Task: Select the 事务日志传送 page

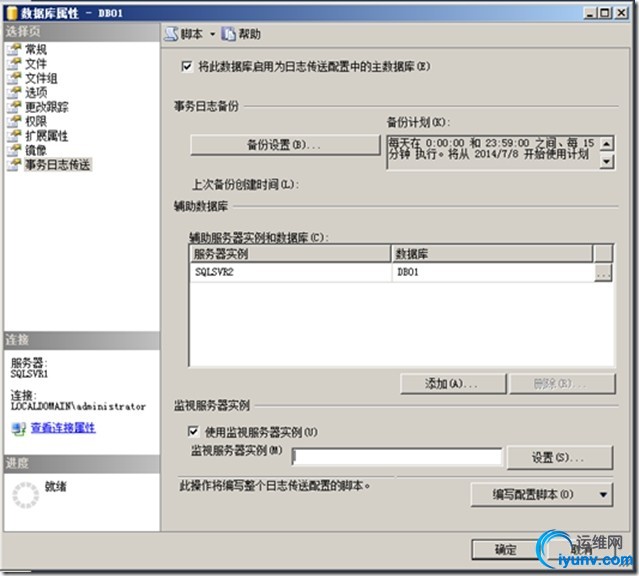Action: pos(57,165)
